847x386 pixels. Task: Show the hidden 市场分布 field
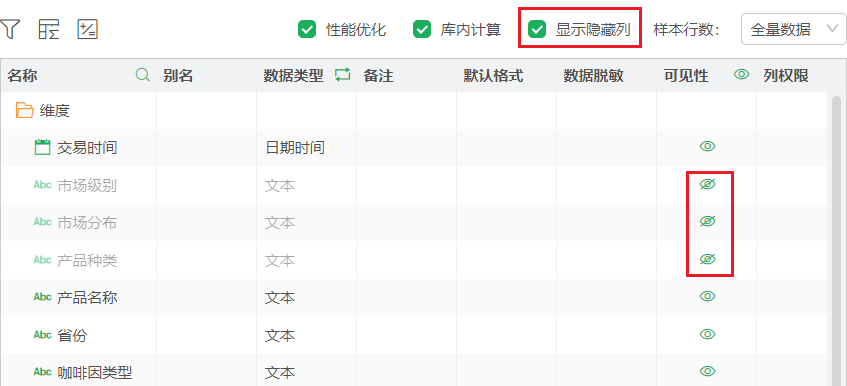point(707,221)
